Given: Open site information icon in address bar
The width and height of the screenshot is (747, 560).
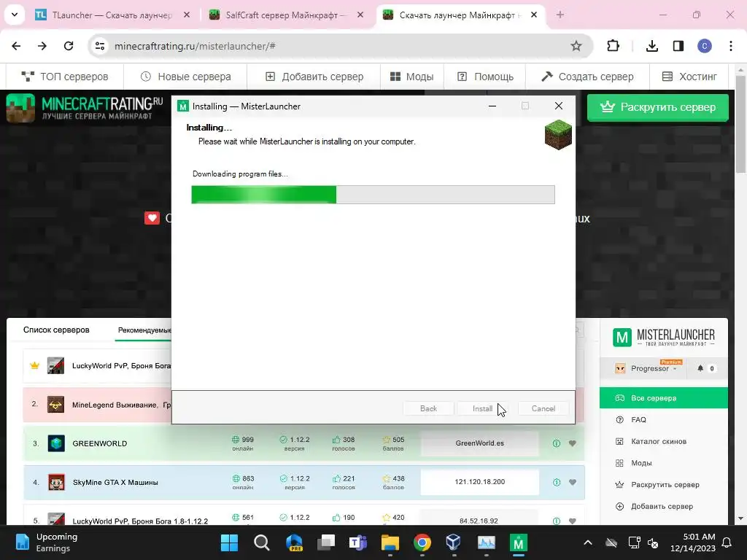Looking at the screenshot, I should 100,46.
